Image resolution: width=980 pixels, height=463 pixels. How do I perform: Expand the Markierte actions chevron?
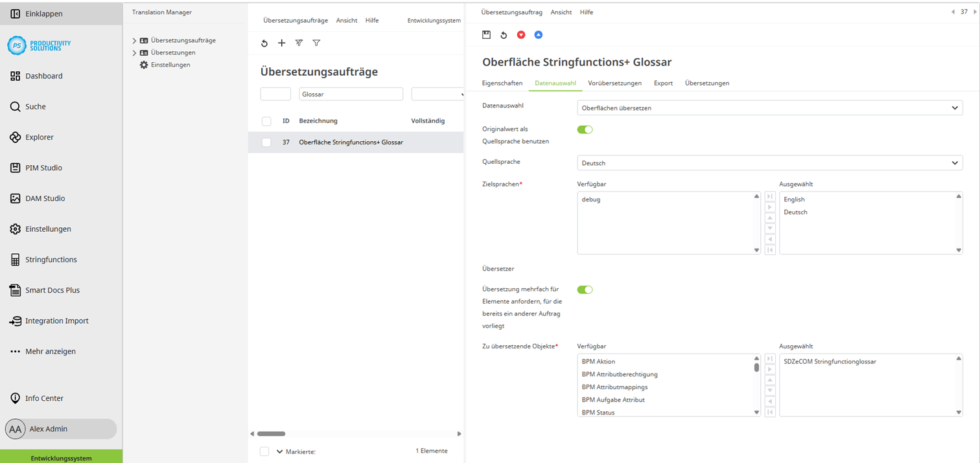(280, 451)
